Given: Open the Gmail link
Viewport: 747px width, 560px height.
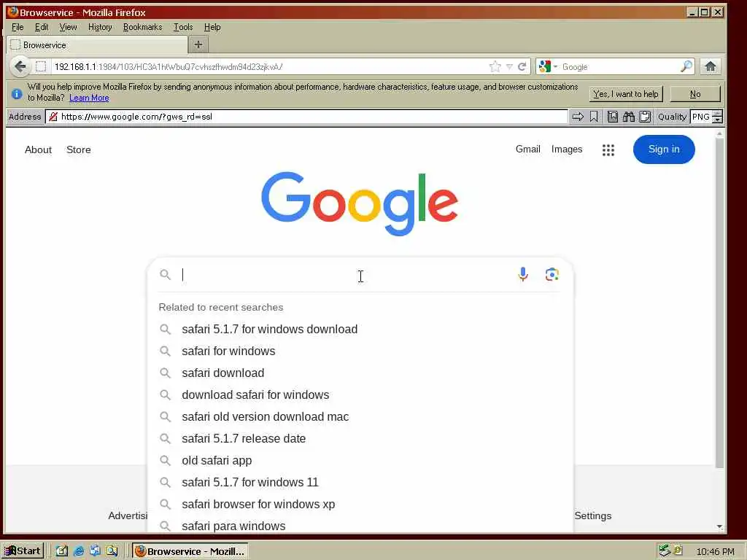Looking at the screenshot, I should pyautogui.click(x=528, y=149).
